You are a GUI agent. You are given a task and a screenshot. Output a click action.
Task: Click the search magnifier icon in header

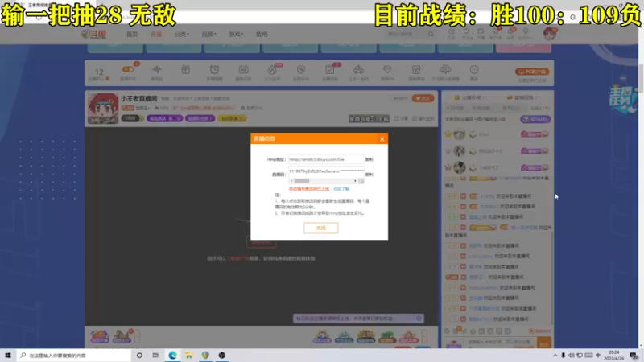click(431, 34)
